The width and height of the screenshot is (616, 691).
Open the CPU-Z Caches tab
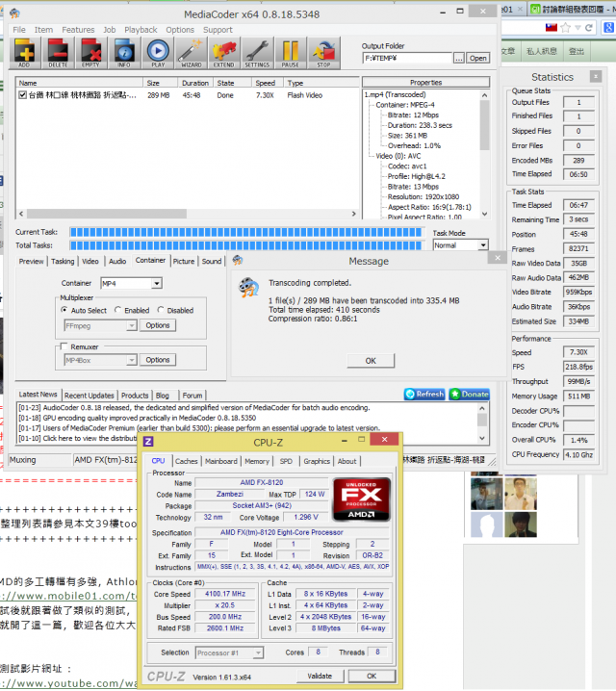click(x=187, y=461)
